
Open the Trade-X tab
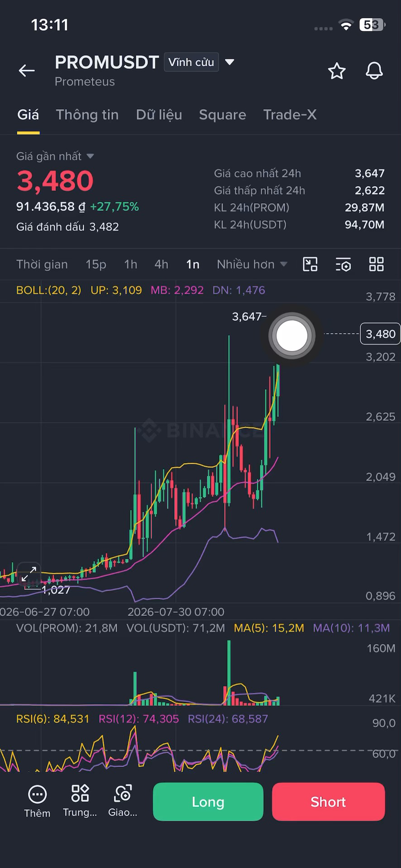290,115
